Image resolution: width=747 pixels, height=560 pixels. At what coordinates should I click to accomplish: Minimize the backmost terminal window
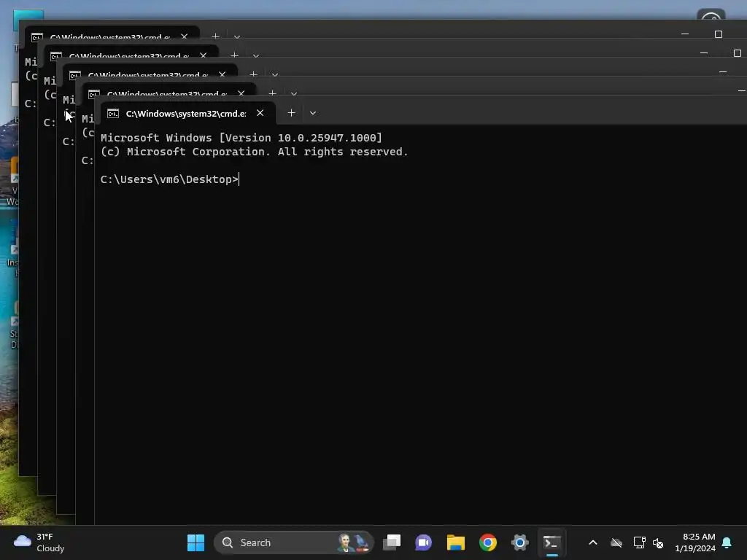tap(685, 34)
